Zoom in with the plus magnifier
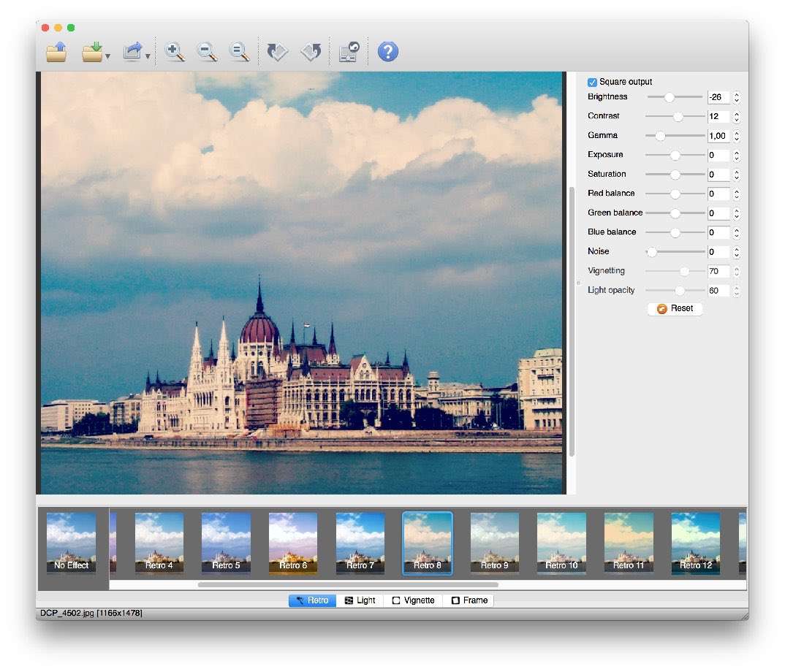This screenshot has height=672, width=785. click(x=175, y=52)
